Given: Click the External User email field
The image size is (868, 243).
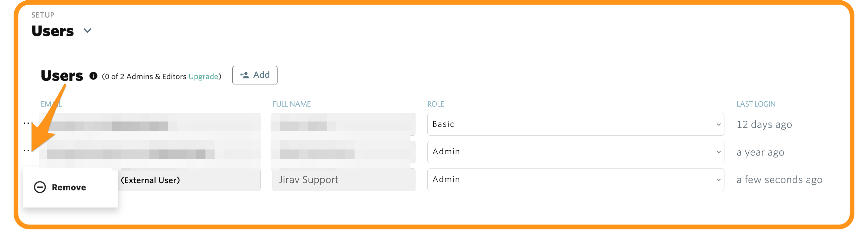Looking at the screenshot, I should tap(189, 180).
